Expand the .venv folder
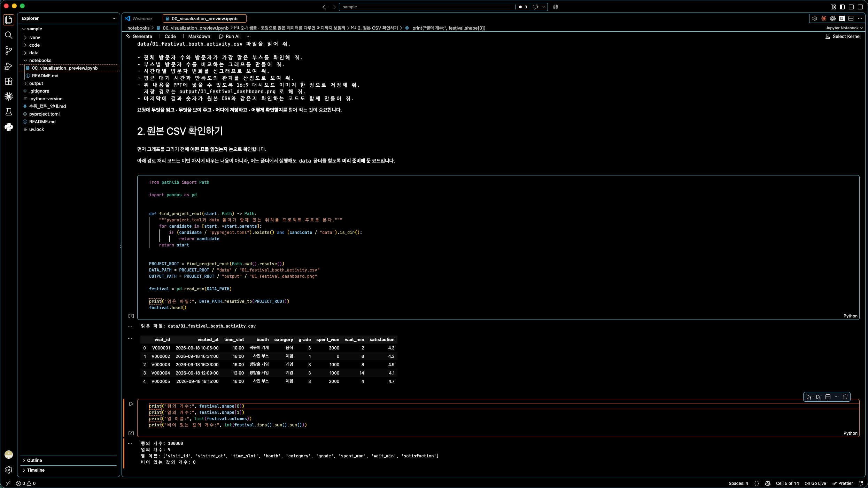Viewport: 868px width, 488px height. point(34,37)
